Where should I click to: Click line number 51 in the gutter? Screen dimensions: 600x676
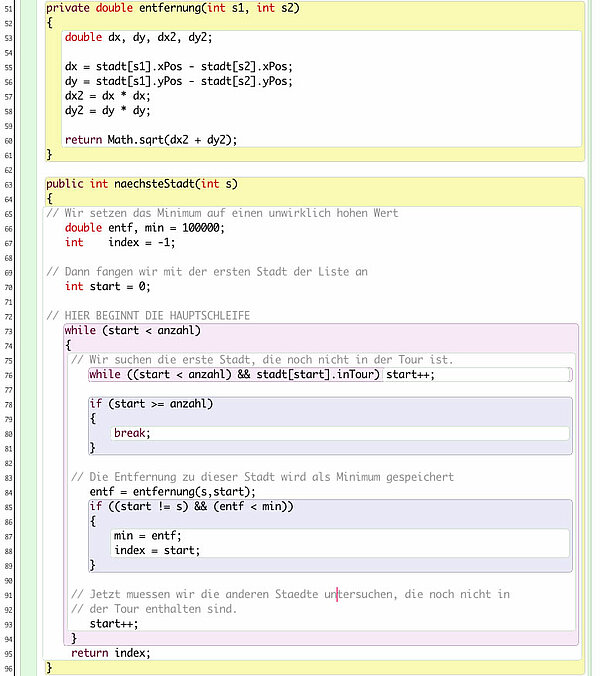pyautogui.click(x=8, y=8)
